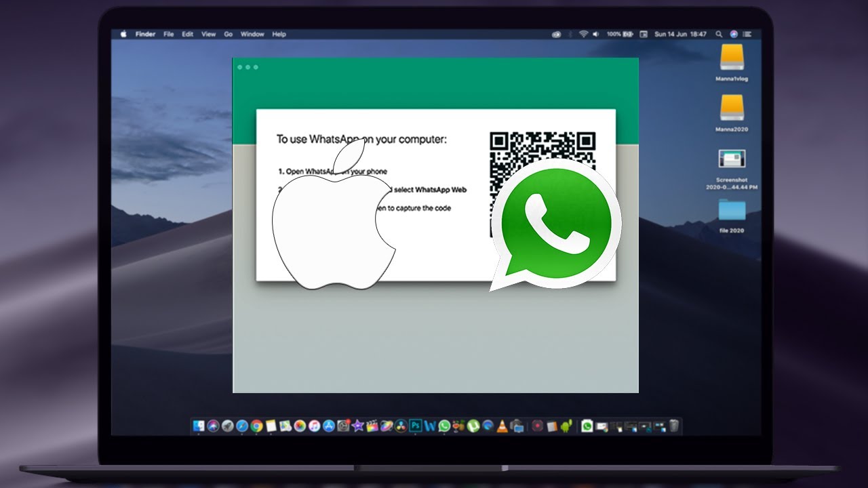
Task: Open the Apple menu
Action: point(123,34)
